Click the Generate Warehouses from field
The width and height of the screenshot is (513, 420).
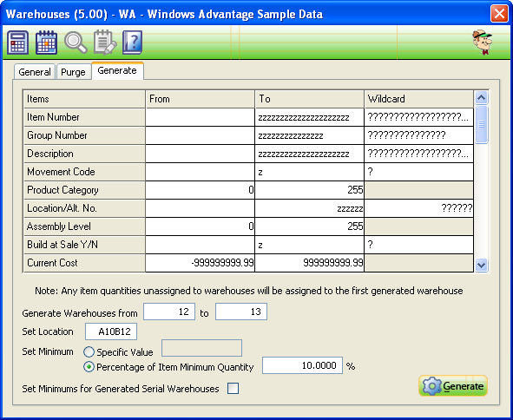click(169, 312)
